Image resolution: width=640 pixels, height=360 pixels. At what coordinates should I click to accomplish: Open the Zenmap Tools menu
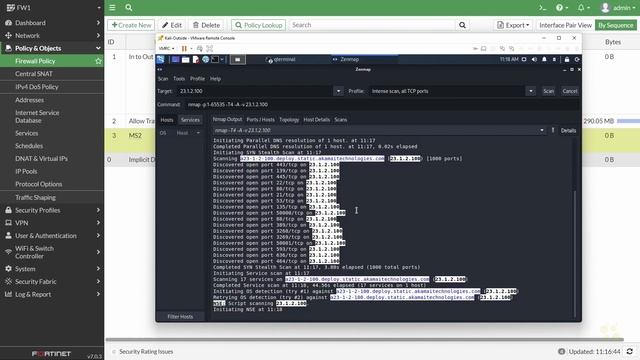coord(179,79)
